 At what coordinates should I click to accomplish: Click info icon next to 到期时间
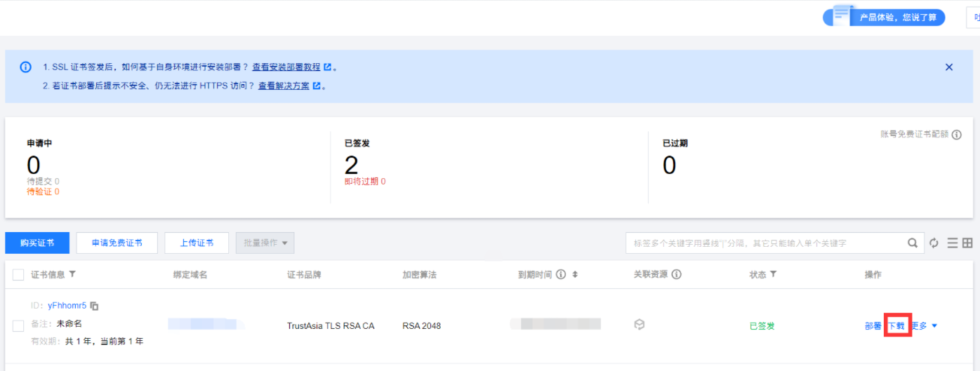click(561, 275)
